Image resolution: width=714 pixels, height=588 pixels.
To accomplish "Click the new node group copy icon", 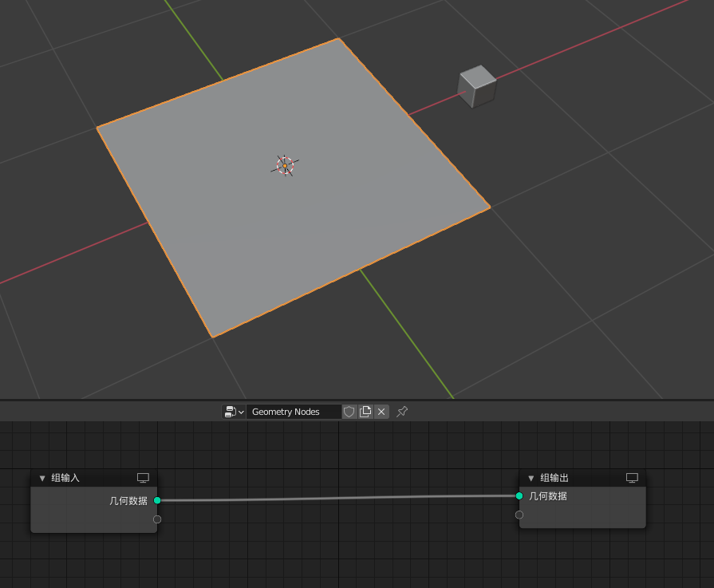I will (x=365, y=411).
